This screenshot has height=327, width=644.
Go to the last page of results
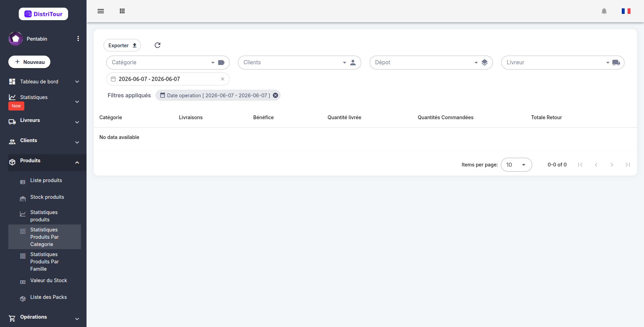(x=628, y=165)
